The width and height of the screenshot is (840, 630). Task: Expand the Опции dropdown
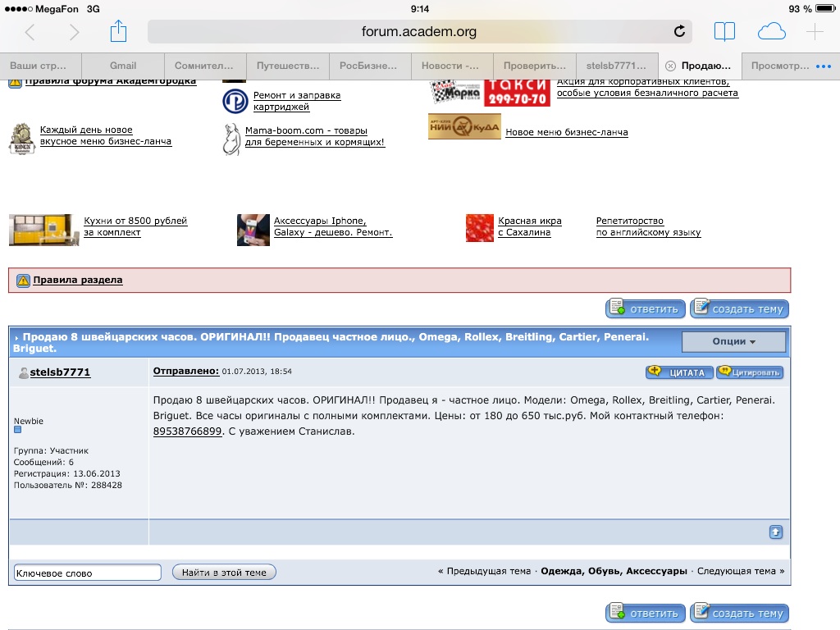pyautogui.click(x=733, y=341)
